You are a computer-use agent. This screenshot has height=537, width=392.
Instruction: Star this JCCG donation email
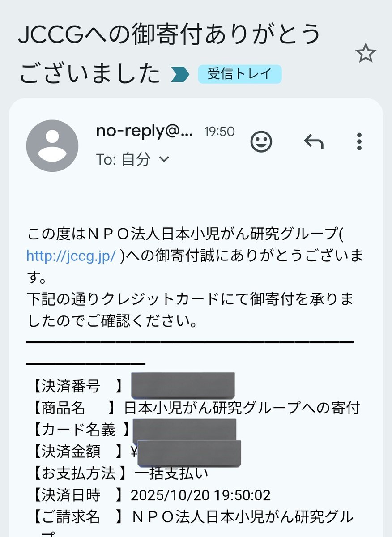click(x=366, y=54)
